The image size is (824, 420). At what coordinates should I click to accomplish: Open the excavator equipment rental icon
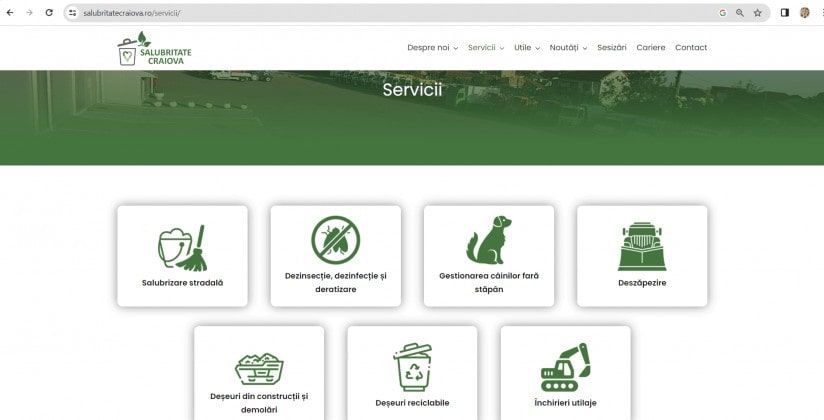coord(565,366)
